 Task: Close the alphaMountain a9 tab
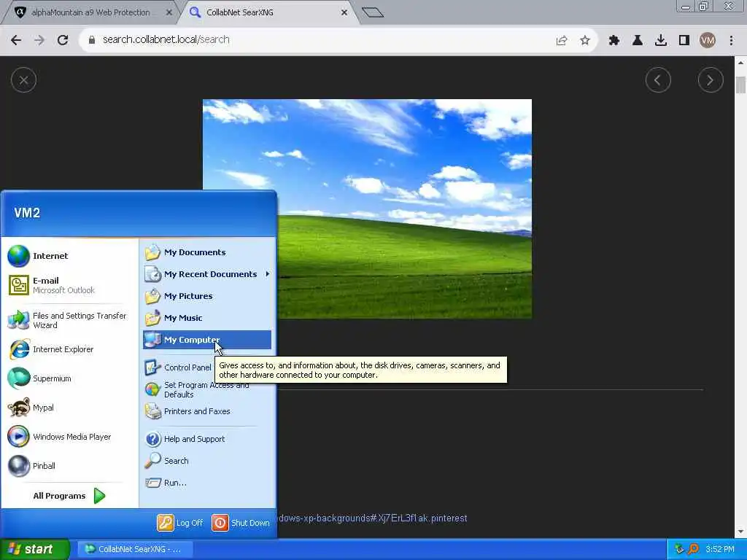click(x=169, y=12)
